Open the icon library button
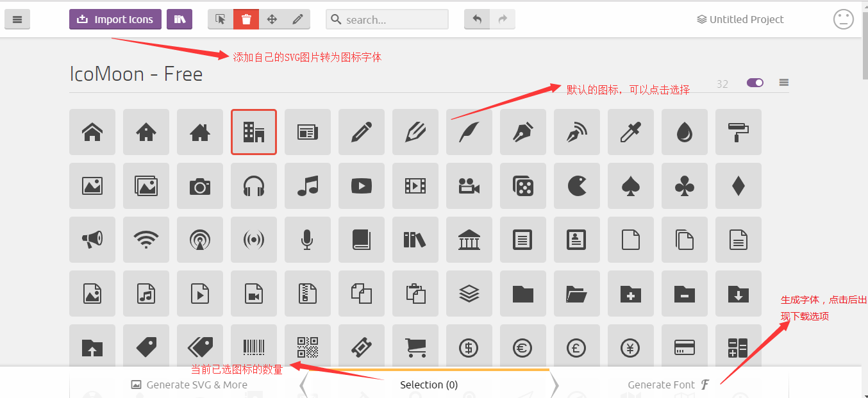 (x=179, y=19)
